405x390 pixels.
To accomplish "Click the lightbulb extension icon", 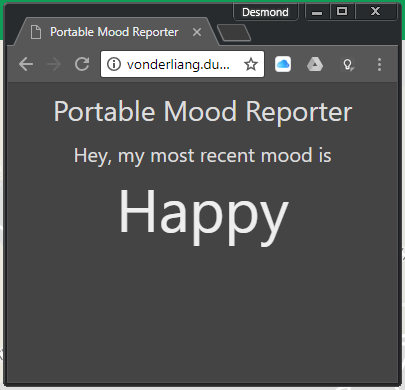I will point(348,64).
